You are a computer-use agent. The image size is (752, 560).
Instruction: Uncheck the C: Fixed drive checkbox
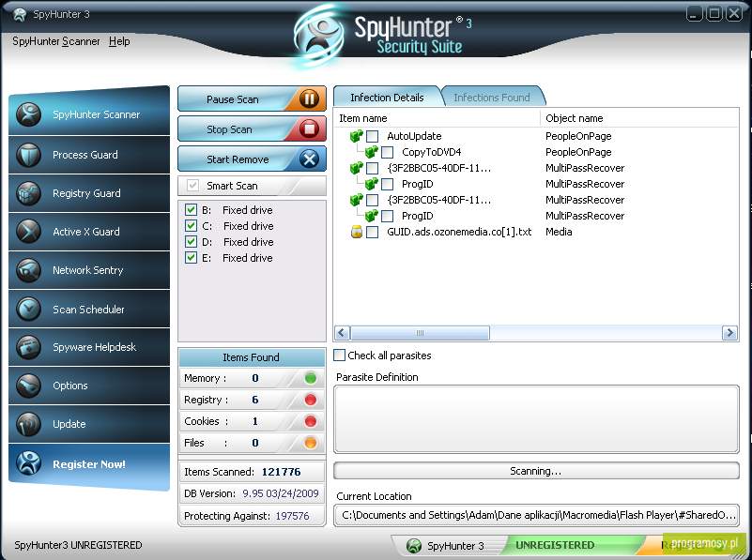coord(191,226)
